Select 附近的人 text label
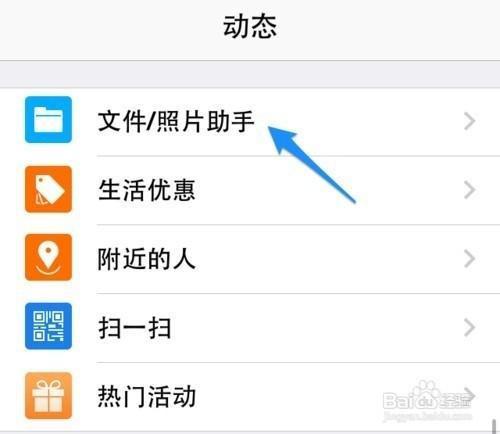This screenshot has width=500, height=434. click(146, 259)
